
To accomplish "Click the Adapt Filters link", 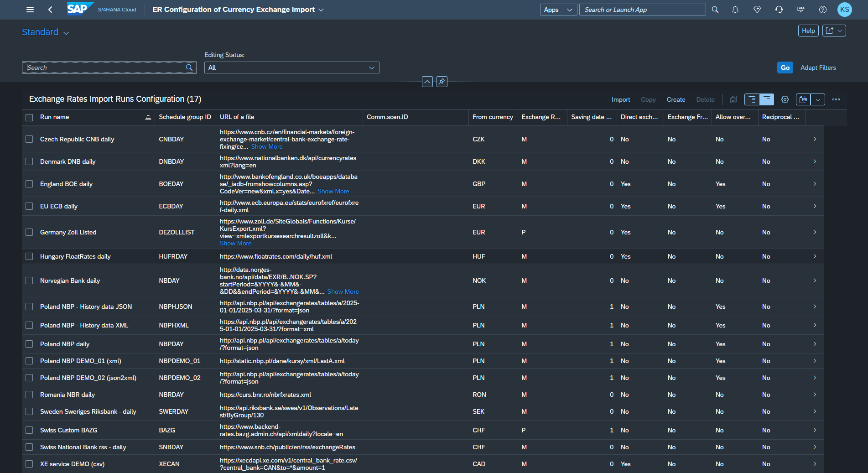I will (818, 68).
